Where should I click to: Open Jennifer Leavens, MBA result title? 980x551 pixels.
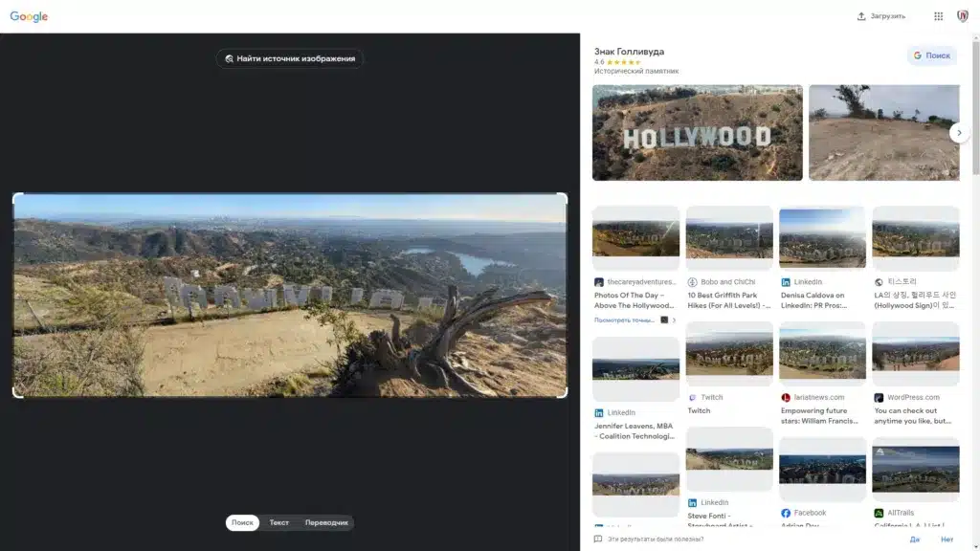(x=635, y=431)
